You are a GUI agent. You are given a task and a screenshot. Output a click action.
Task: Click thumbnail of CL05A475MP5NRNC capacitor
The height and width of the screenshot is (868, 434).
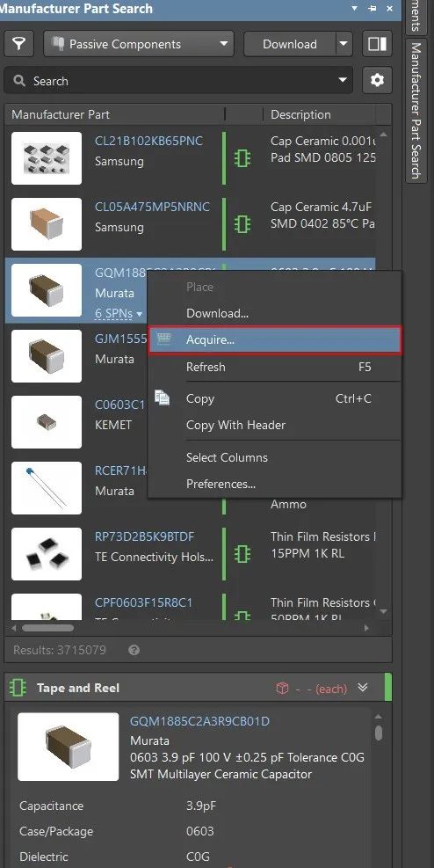(x=47, y=224)
